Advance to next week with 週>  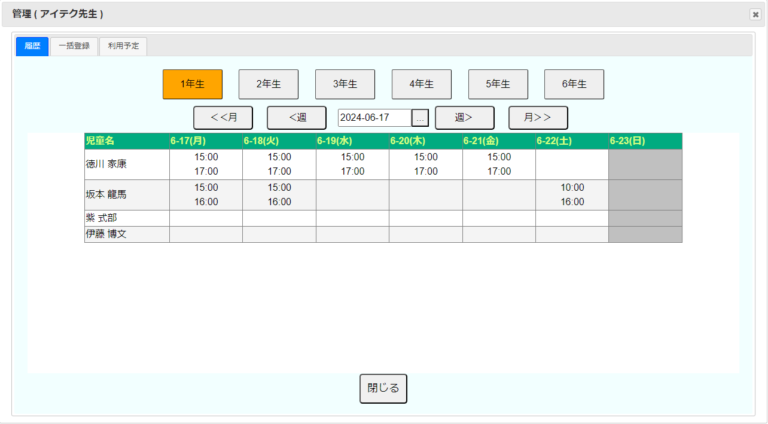(464, 118)
